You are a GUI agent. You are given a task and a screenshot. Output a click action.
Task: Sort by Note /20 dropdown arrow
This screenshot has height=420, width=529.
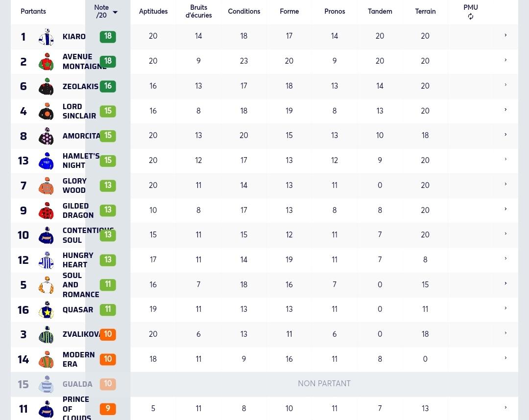(x=115, y=12)
